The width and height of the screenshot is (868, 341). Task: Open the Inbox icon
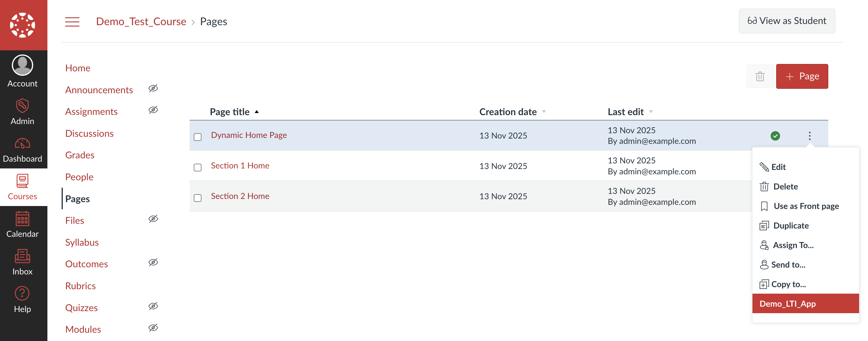point(23,256)
